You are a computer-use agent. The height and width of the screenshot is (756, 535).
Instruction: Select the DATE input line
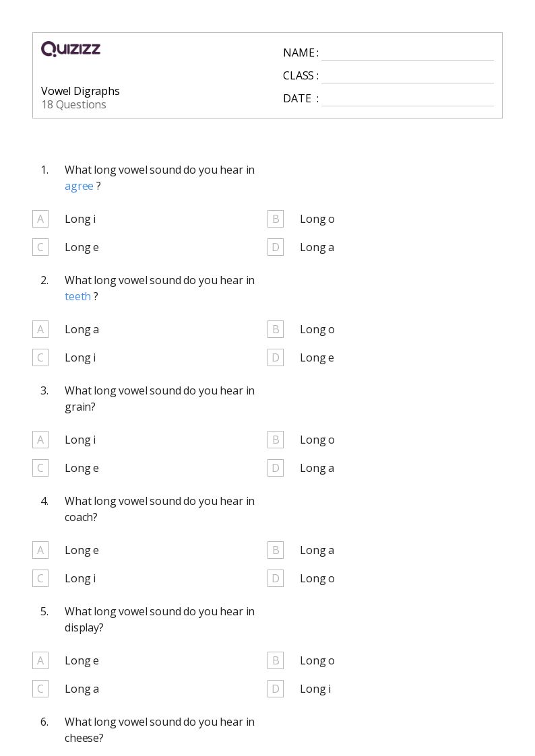[x=408, y=98]
